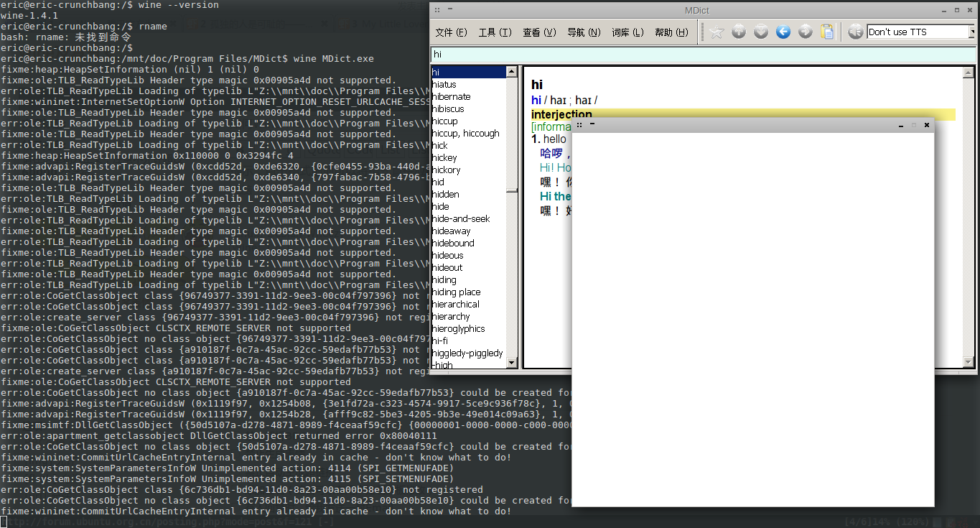Open the 词库 (L) menu
Viewport: 980px width, 528px height.
tap(627, 32)
